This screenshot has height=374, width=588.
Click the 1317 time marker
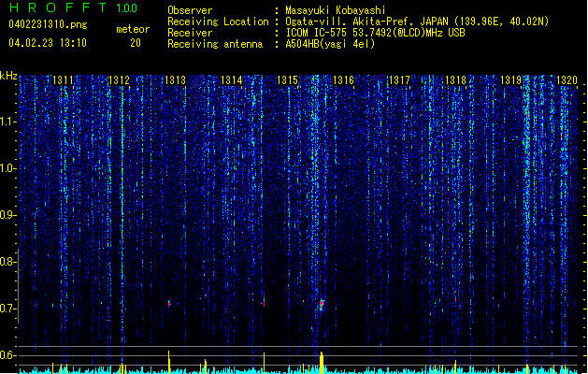pos(399,80)
